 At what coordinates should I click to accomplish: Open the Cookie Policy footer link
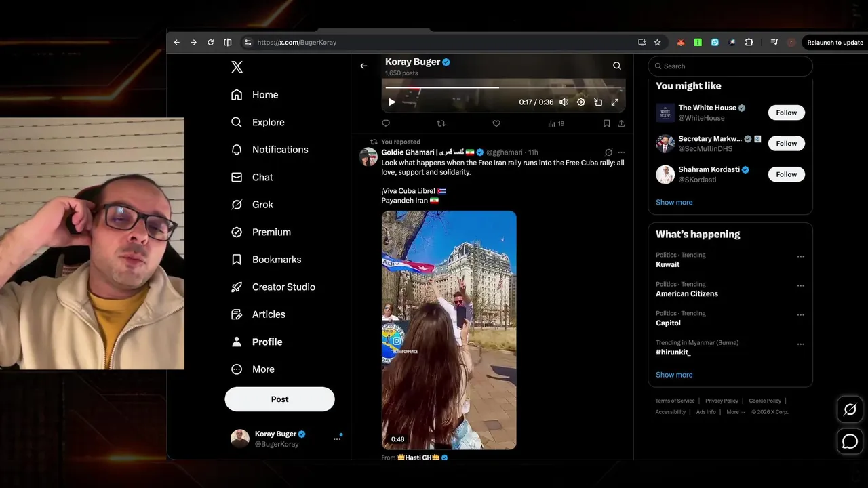pyautogui.click(x=765, y=401)
